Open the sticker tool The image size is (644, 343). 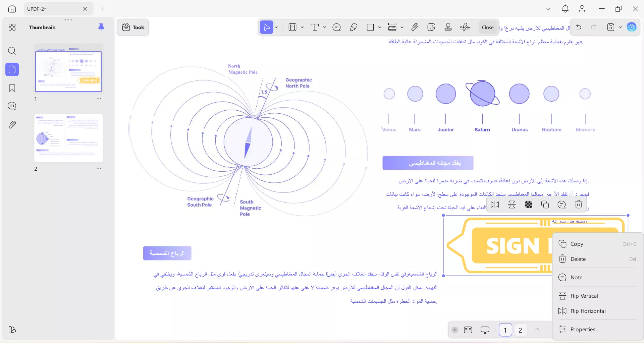pos(431,27)
